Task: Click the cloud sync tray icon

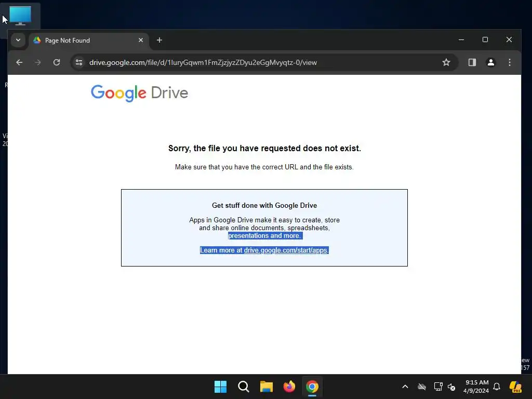Action: click(x=422, y=387)
